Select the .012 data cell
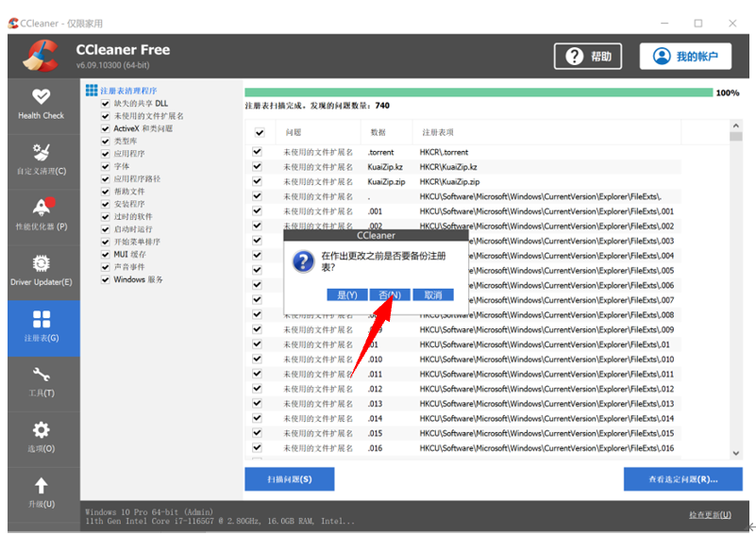Image resolution: width=756 pixels, height=535 pixels. pyautogui.click(x=375, y=389)
